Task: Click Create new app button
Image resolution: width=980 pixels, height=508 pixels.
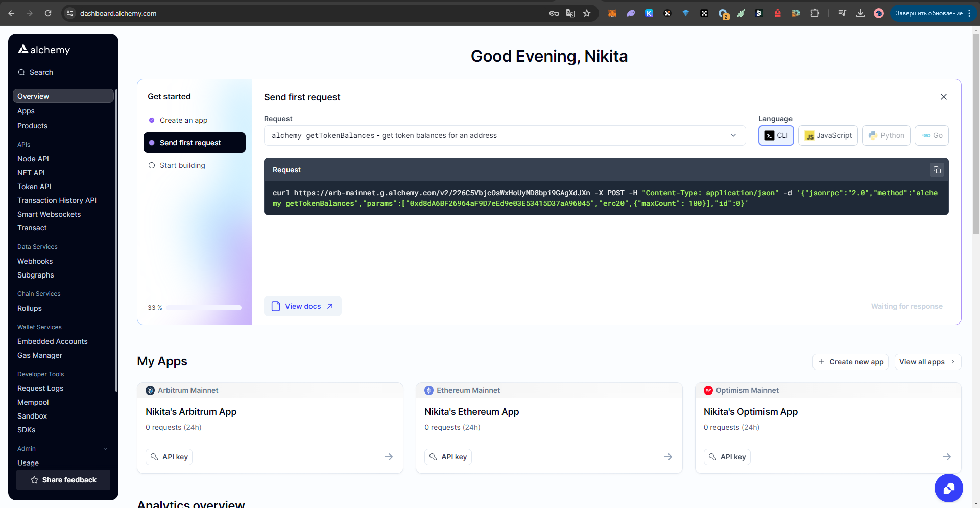Action: coord(850,362)
